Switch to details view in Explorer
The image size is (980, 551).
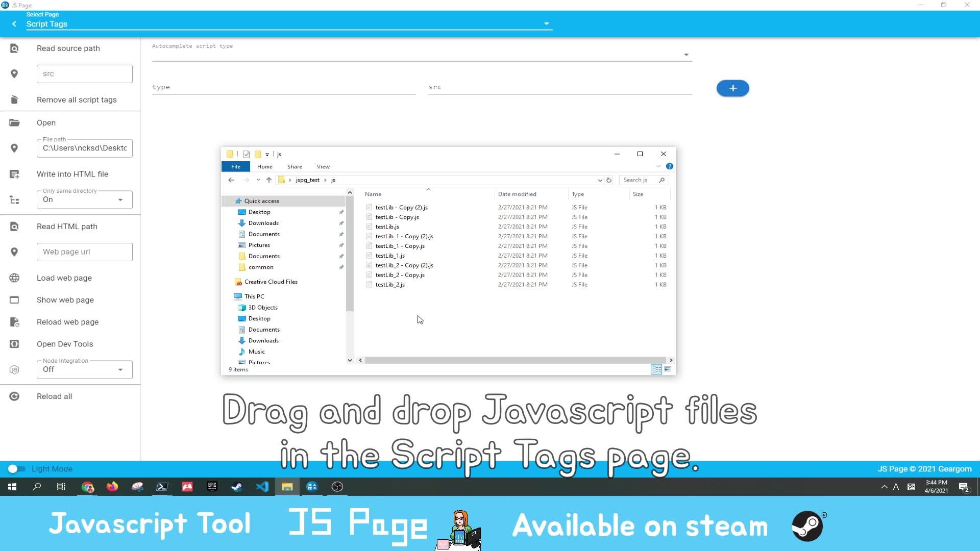(656, 369)
